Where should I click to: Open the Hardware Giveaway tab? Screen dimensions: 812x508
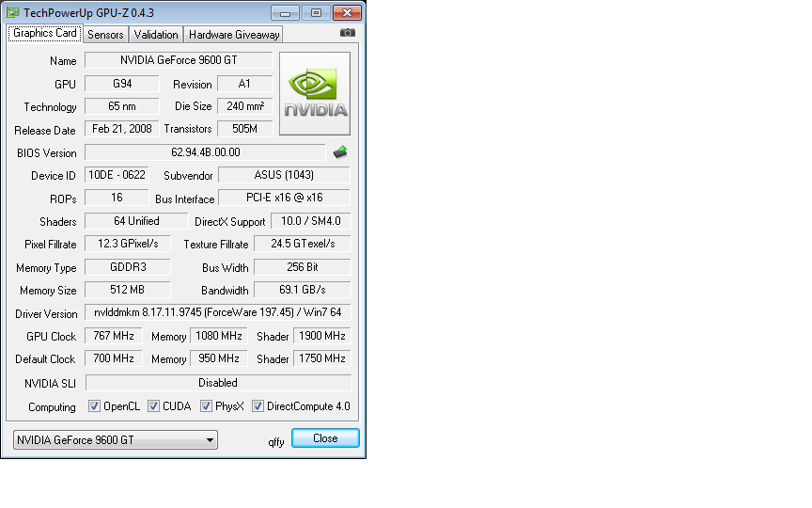click(234, 35)
